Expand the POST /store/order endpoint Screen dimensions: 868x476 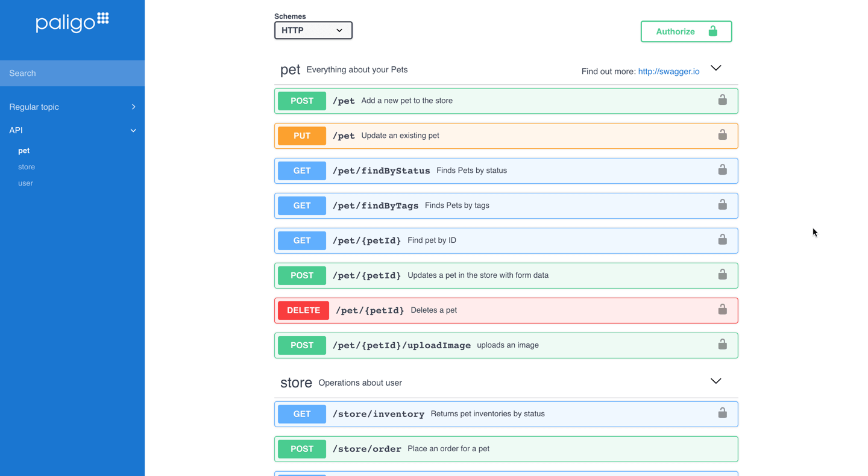(506, 449)
